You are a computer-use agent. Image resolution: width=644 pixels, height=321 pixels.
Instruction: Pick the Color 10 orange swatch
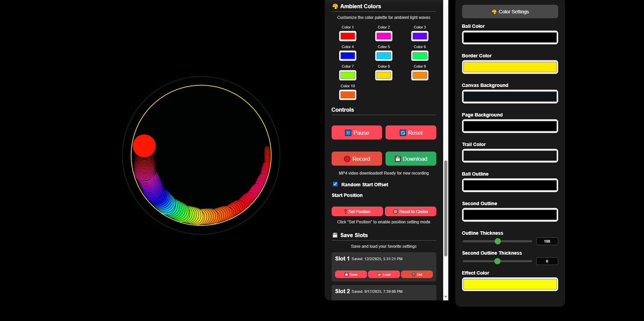[348, 95]
